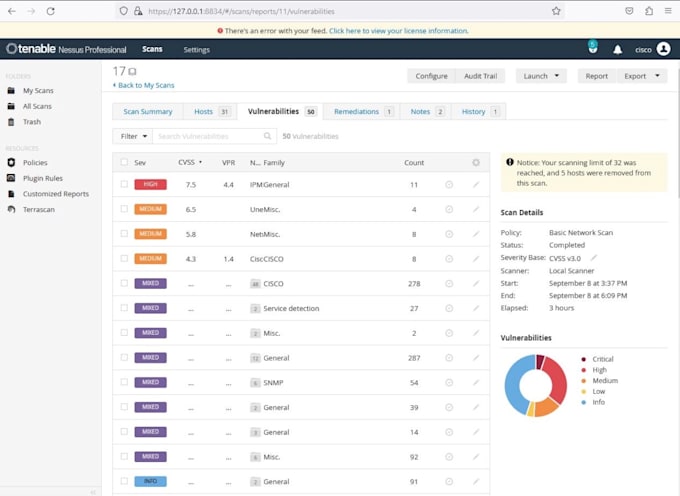This screenshot has height=496, width=680.
Task: Check the Service detection row checkbox
Action: pos(124,308)
